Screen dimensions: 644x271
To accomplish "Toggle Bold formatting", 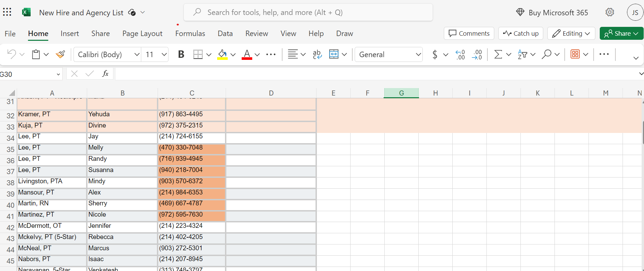I will pyautogui.click(x=181, y=54).
